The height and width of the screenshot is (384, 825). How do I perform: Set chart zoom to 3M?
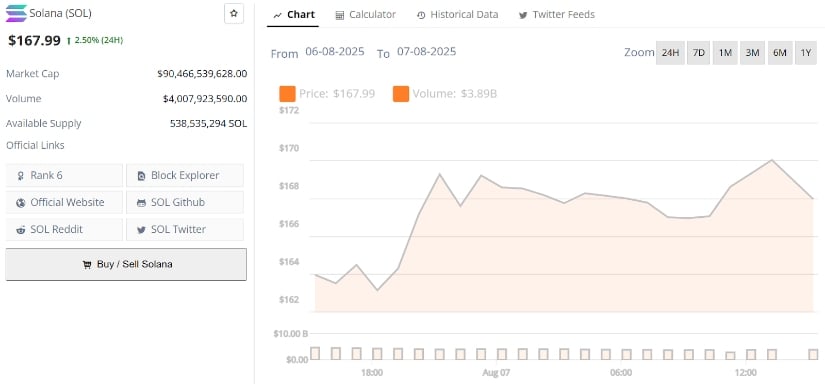[x=752, y=53]
